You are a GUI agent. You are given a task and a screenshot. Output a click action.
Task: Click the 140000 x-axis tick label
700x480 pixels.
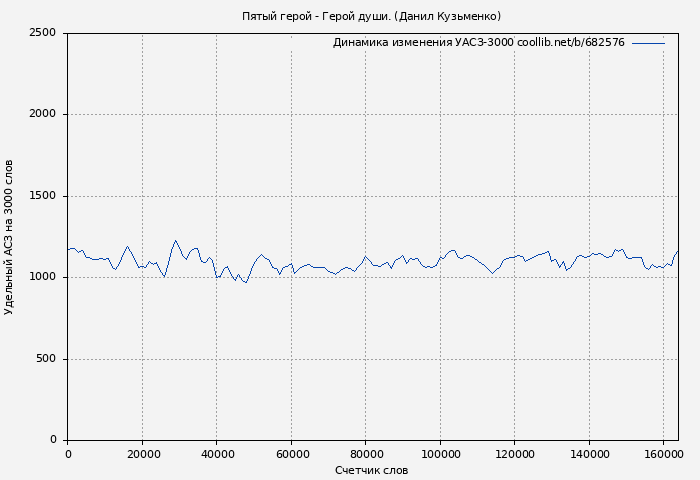pos(589,455)
